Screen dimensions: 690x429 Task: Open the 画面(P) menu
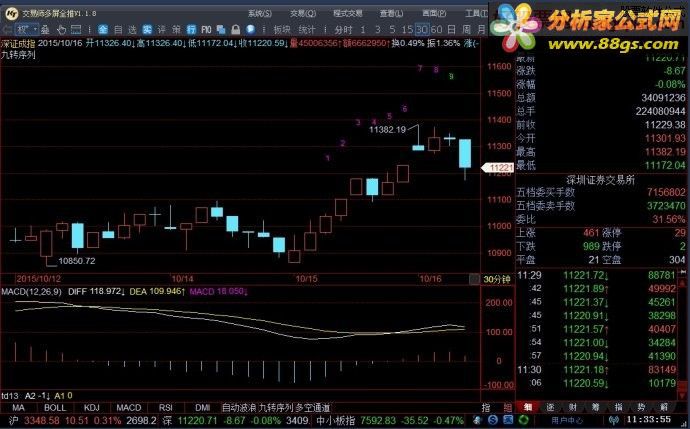click(434, 13)
